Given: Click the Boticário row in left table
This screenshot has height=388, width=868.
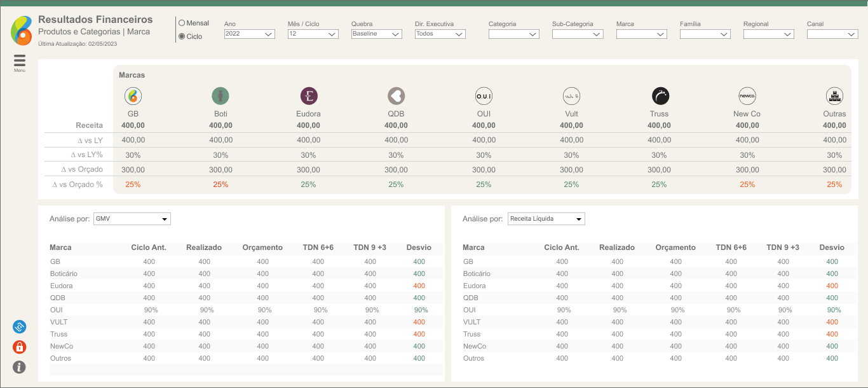Looking at the screenshot, I should click(x=64, y=274).
